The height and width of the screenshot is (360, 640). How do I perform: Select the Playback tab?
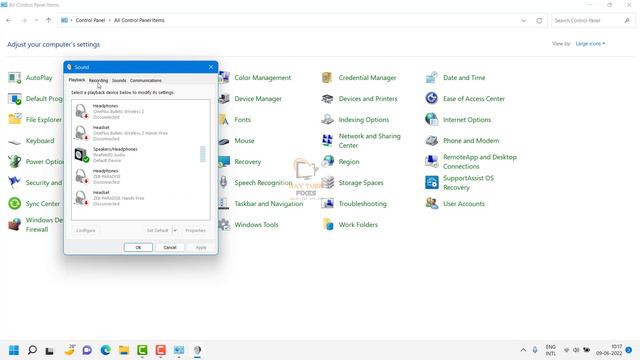tap(77, 80)
